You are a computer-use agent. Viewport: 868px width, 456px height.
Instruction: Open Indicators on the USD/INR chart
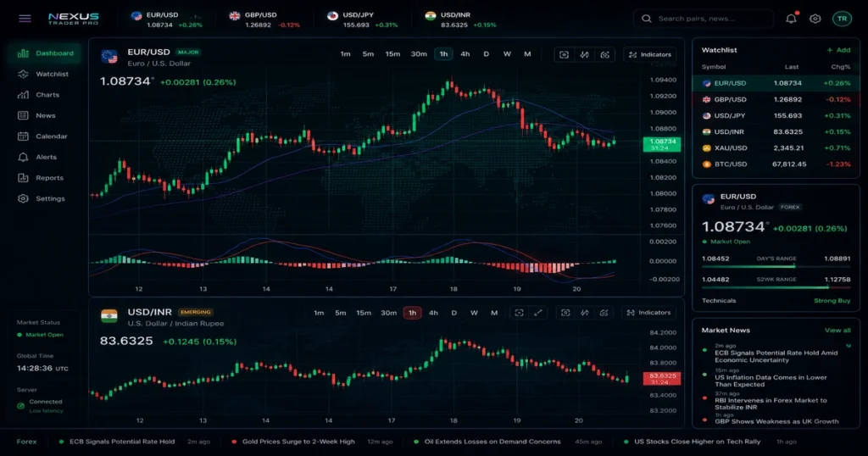(x=648, y=313)
